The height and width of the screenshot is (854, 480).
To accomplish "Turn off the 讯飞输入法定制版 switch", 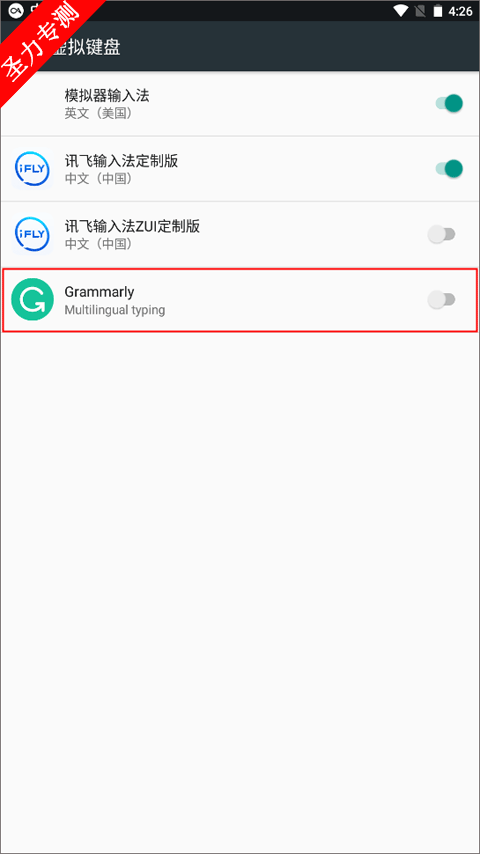I will (449, 169).
